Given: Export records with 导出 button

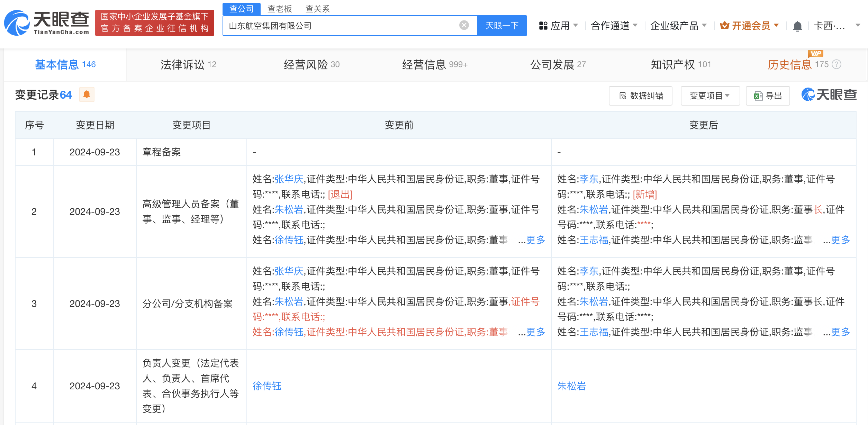Looking at the screenshot, I should coord(768,96).
